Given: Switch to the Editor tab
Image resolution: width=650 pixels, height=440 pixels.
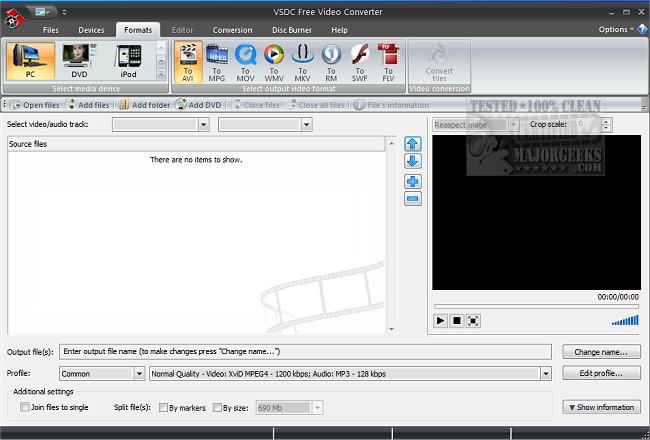Looking at the screenshot, I should tap(182, 30).
